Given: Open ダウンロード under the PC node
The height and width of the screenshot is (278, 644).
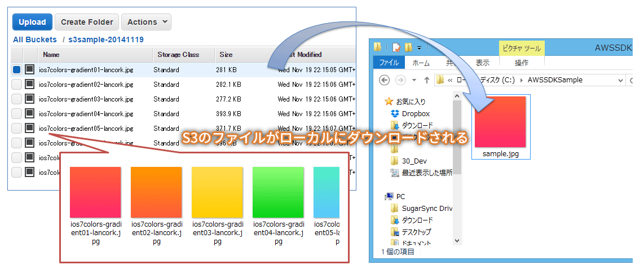Looking at the screenshot, I should (417, 220).
